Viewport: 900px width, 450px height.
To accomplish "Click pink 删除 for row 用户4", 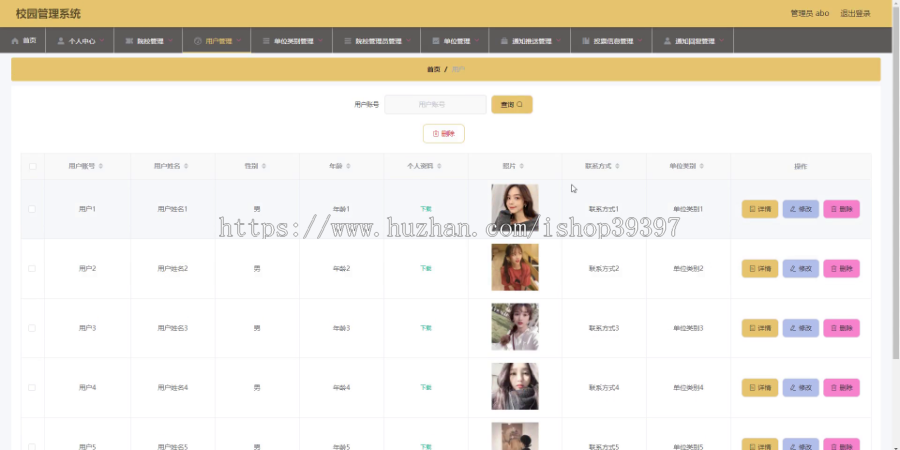I will [841, 387].
